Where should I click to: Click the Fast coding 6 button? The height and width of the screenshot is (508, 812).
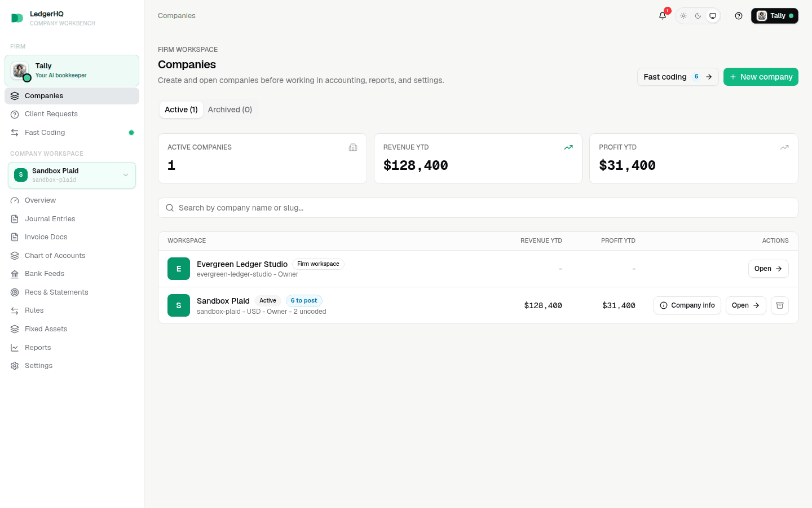[678, 77]
